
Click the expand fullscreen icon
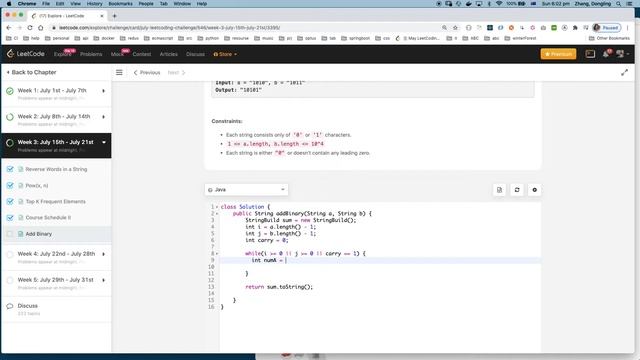(x=624, y=73)
